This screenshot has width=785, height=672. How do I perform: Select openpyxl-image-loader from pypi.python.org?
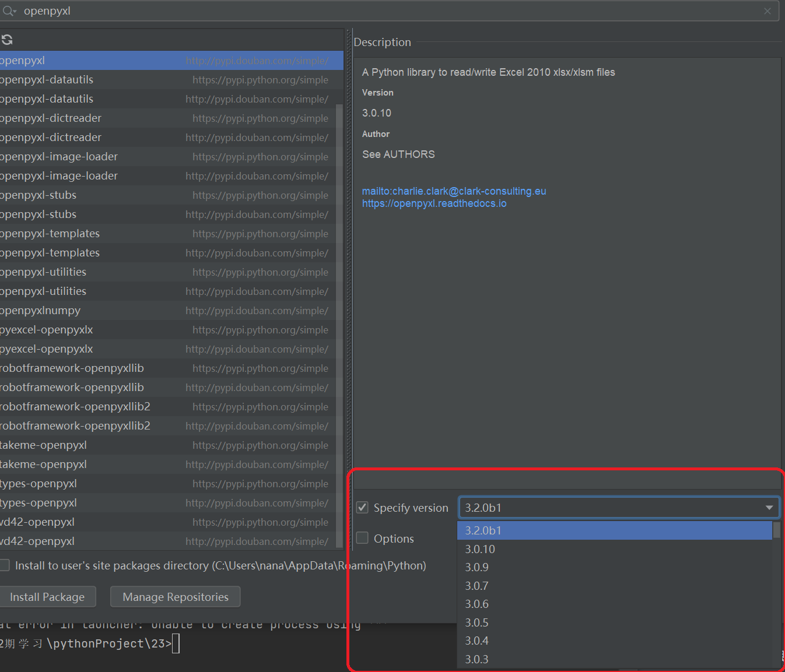[168, 157]
